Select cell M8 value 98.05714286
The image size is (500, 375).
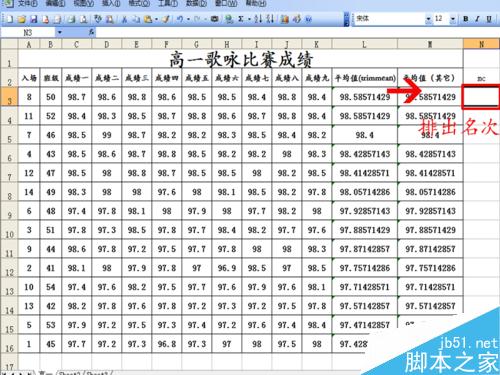click(x=430, y=192)
